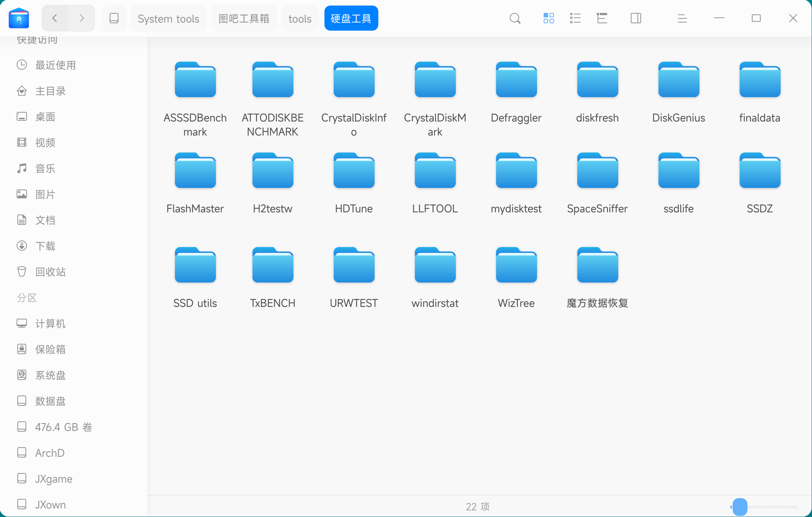The height and width of the screenshot is (517, 812).
Task: Open the hamburger main menu
Action: 682,18
